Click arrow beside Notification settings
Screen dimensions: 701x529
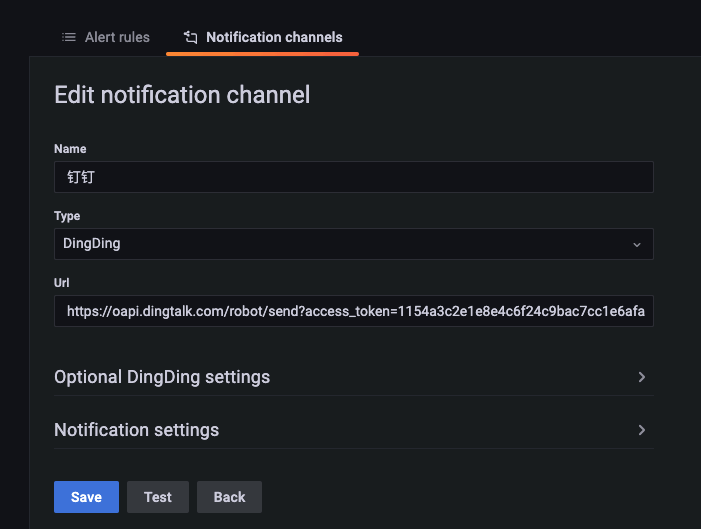tap(642, 430)
